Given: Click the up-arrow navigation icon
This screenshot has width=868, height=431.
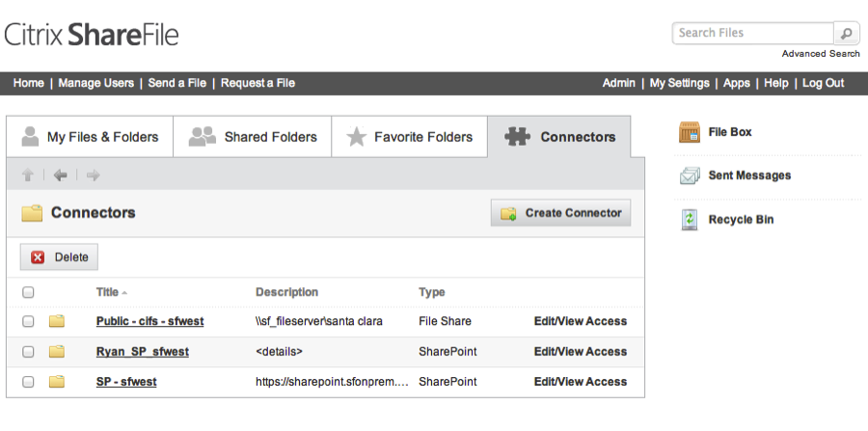Looking at the screenshot, I should 28,175.
